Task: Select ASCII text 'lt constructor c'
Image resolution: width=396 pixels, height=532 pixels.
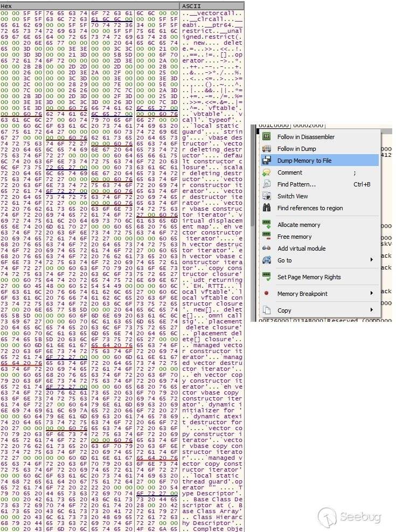Action: (x=212, y=162)
